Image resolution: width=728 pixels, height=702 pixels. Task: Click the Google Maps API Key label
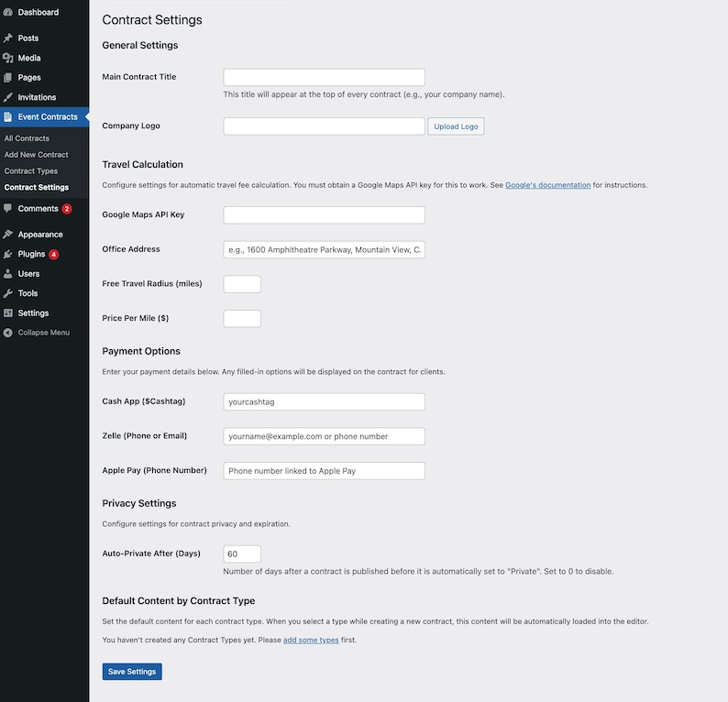point(143,214)
